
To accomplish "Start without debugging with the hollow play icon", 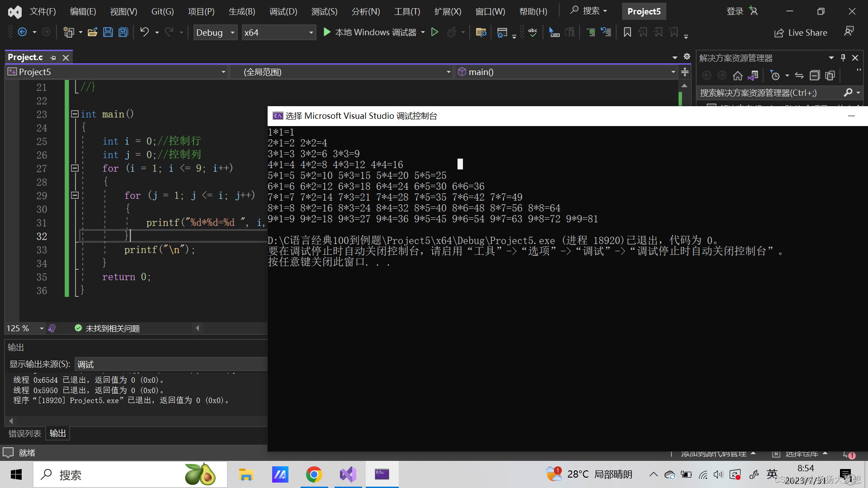I will coord(434,32).
